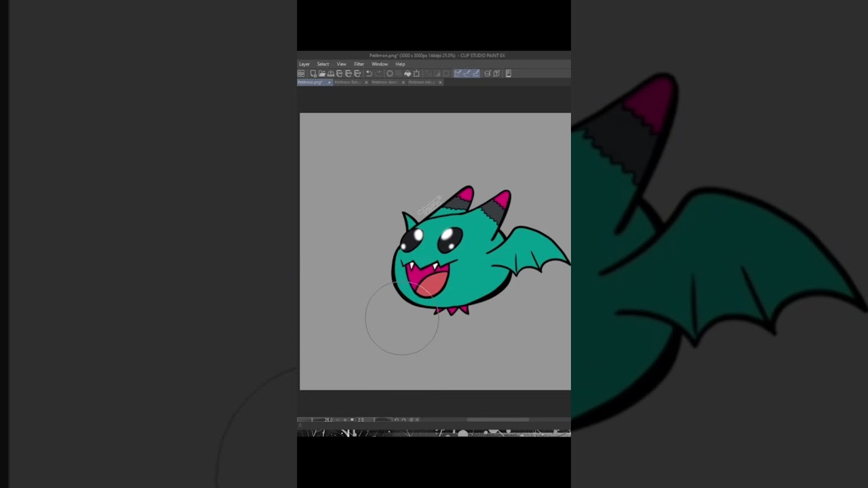Close the Petitmon sketch tab
The height and width of the screenshot is (488, 868).
coord(403,82)
